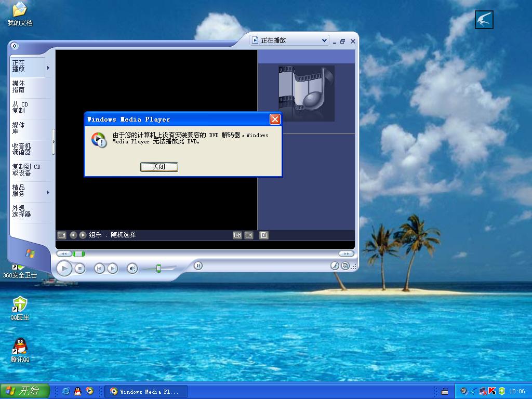Click the Play button
The image size is (532, 399).
click(64, 269)
